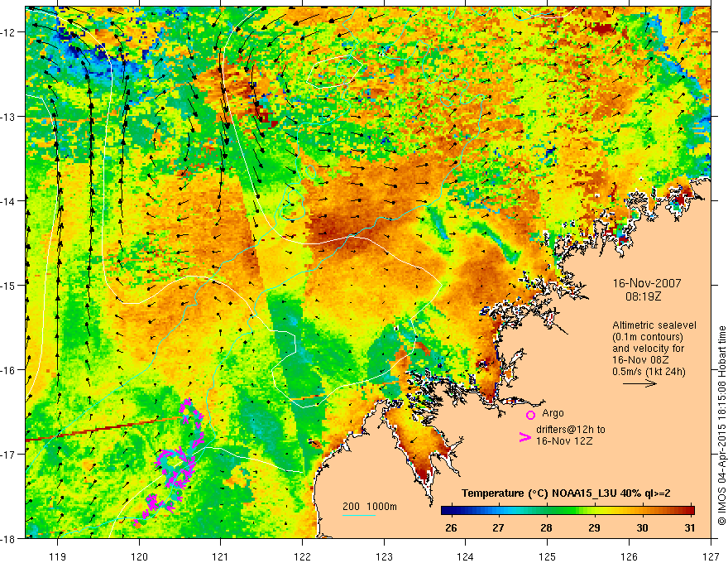Click the magenta drifters arrowhead legend symbol
Screen dimensions: 728x563
tap(524, 436)
